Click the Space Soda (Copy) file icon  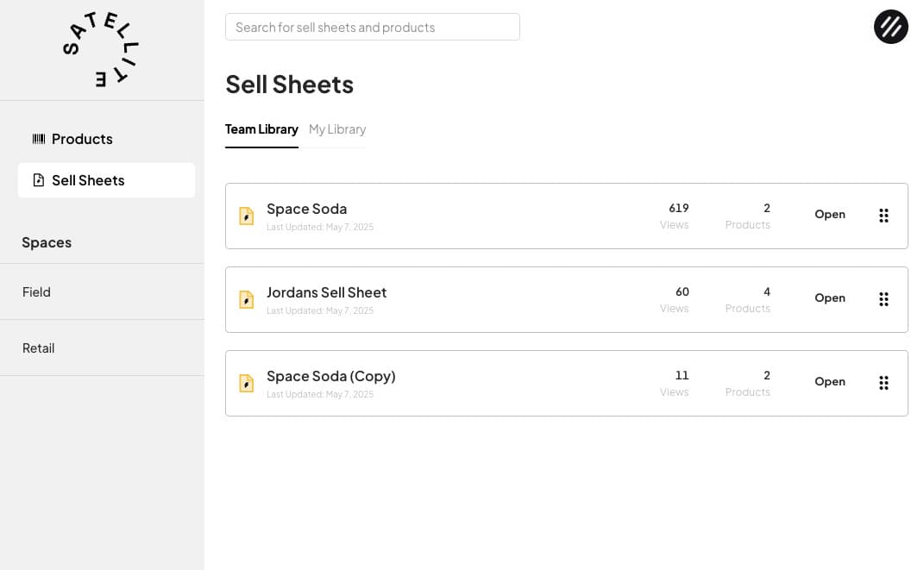click(x=247, y=384)
